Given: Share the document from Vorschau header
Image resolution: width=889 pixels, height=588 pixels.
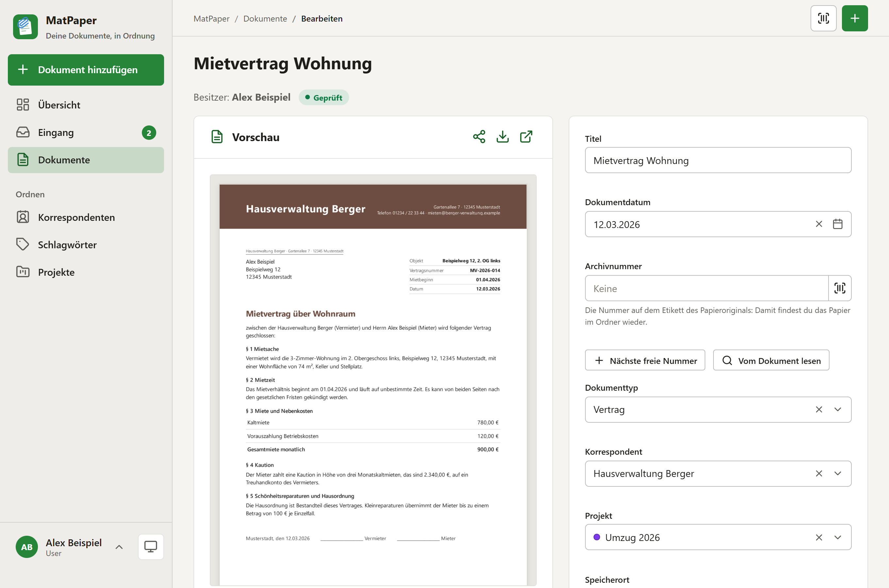Looking at the screenshot, I should pos(479,137).
